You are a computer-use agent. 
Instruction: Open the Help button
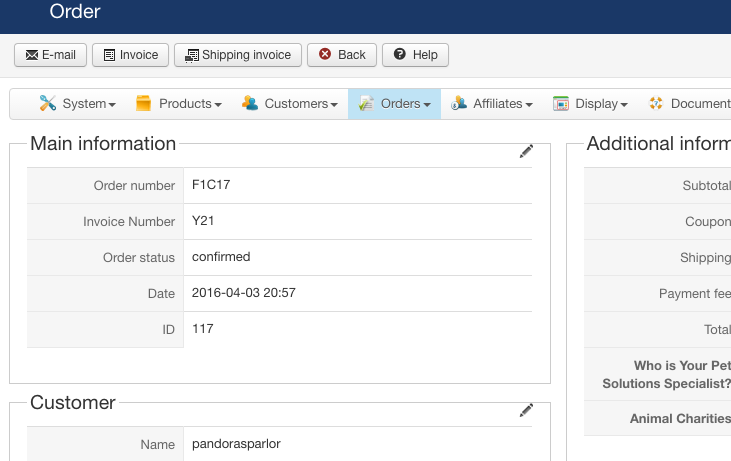tap(415, 55)
